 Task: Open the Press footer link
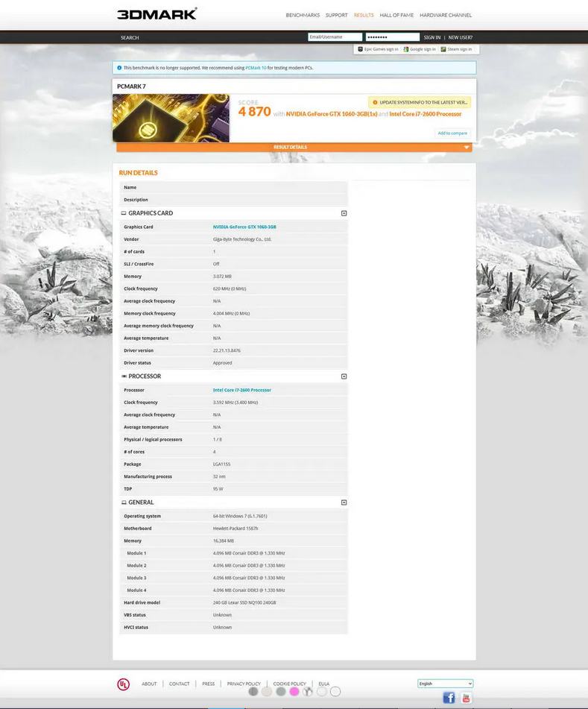(209, 684)
